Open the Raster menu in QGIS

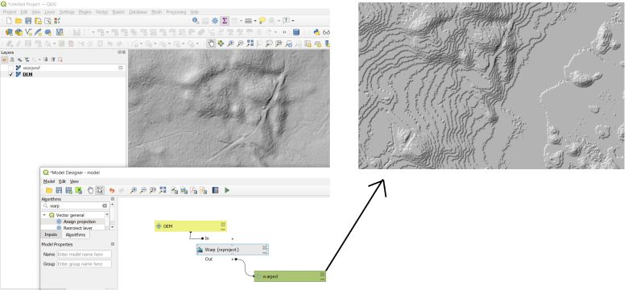(118, 12)
